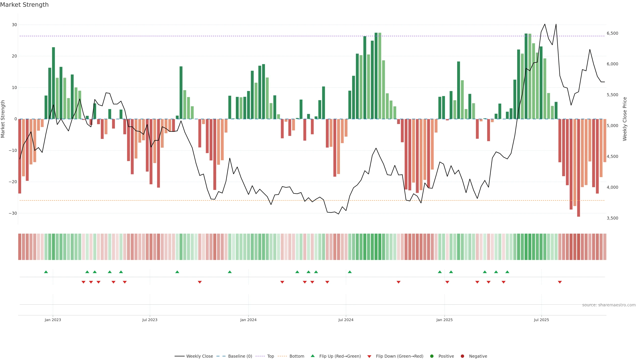Click the green Positive circle legend icon
Image resolution: width=644 pixels, height=362 pixels.
click(x=432, y=356)
